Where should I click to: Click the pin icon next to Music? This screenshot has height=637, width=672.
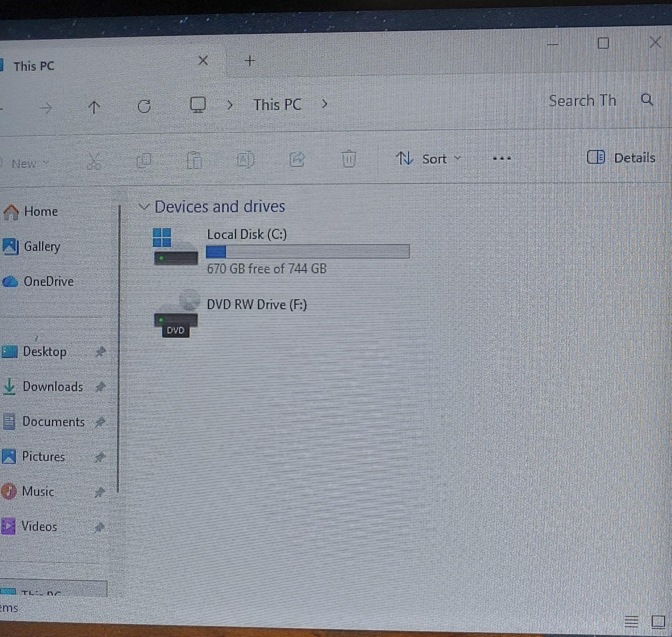pos(99,492)
